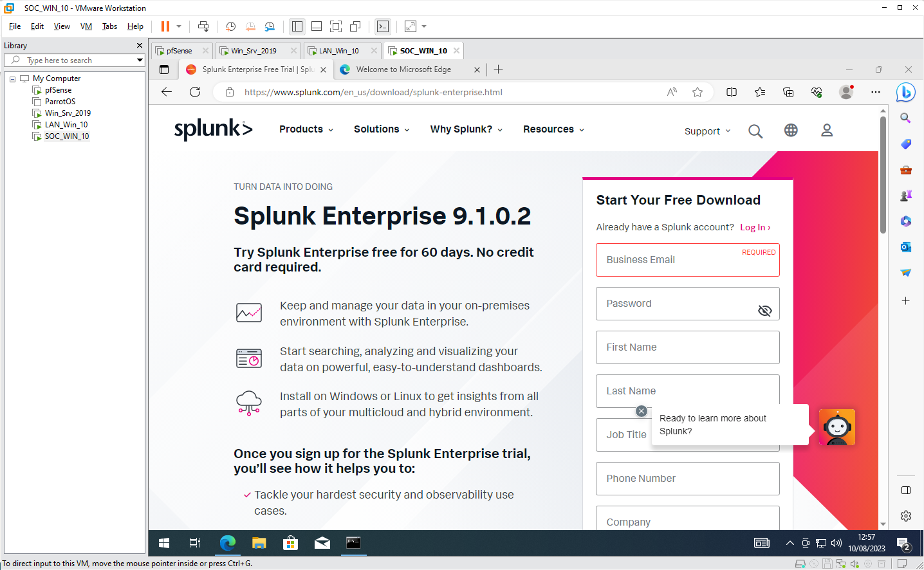Expand the Solutions navigation dropdown
The height and width of the screenshot is (570, 924).
pyautogui.click(x=382, y=129)
